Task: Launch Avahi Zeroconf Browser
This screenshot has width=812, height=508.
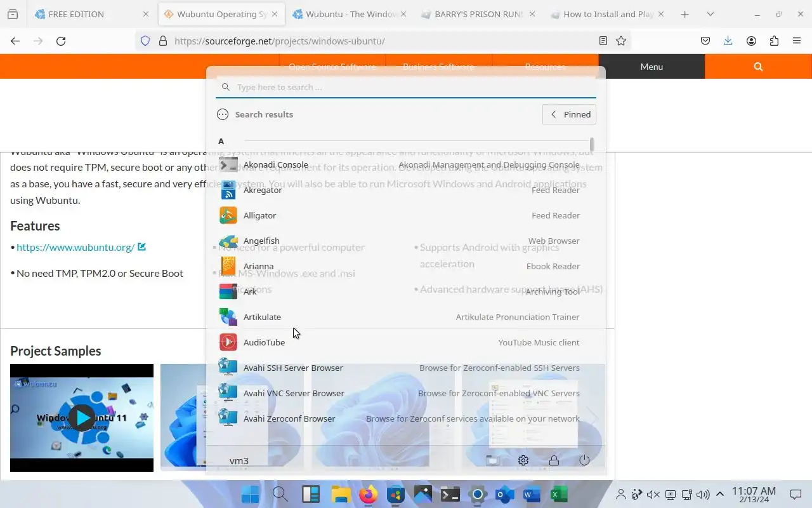Action: pos(400,418)
